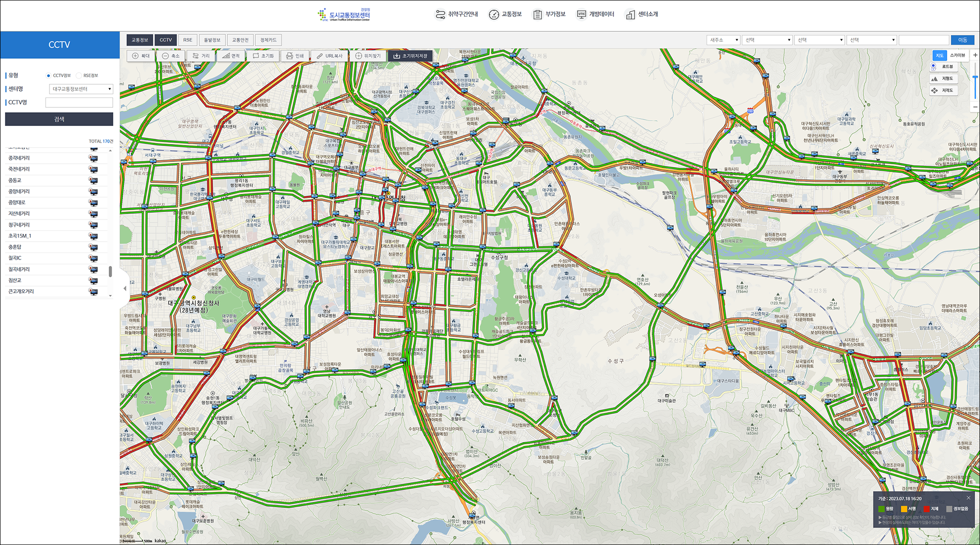
Task: Enable the 로드뷰 roadview layer
Action: click(943, 67)
